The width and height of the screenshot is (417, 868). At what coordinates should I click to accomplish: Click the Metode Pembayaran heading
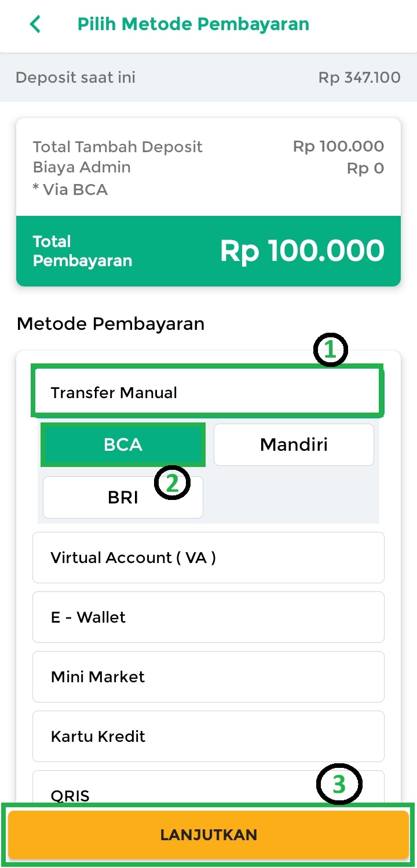coord(111,323)
